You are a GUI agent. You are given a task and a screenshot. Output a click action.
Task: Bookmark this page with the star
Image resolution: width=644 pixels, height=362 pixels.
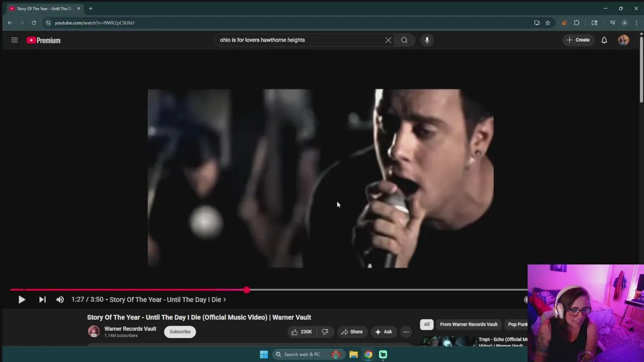click(548, 23)
